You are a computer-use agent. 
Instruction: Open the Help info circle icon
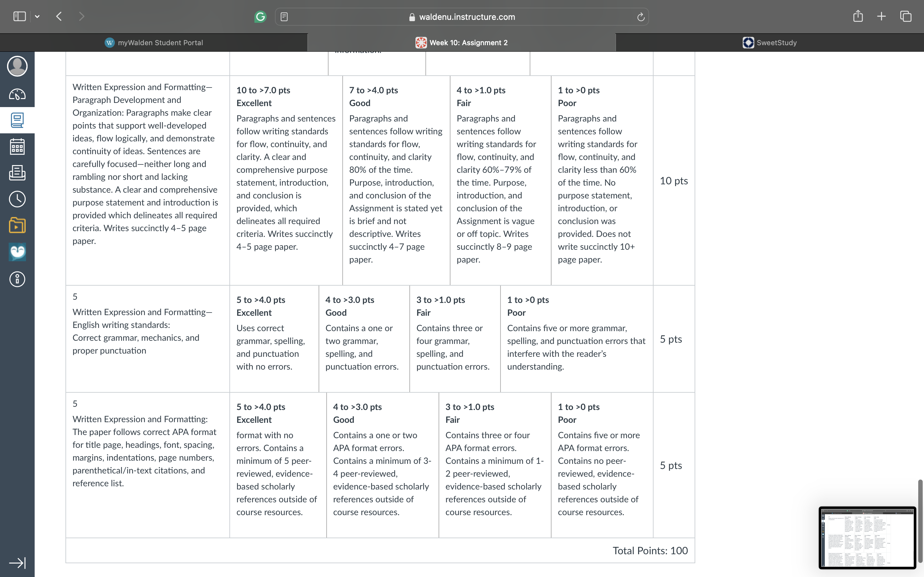point(17,279)
